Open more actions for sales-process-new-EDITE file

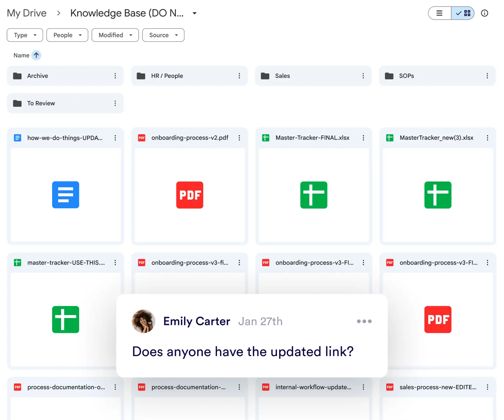pyautogui.click(x=487, y=387)
